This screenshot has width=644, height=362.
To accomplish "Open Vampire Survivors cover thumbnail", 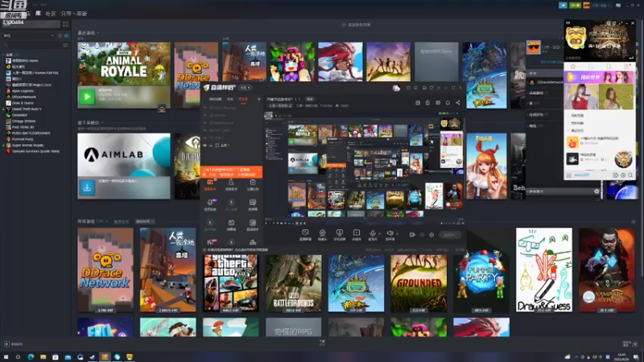I will pos(607,270).
